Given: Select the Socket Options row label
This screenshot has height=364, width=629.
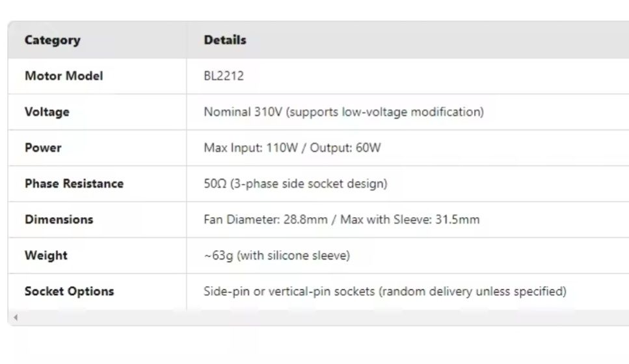Looking at the screenshot, I should tap(69, 291).
